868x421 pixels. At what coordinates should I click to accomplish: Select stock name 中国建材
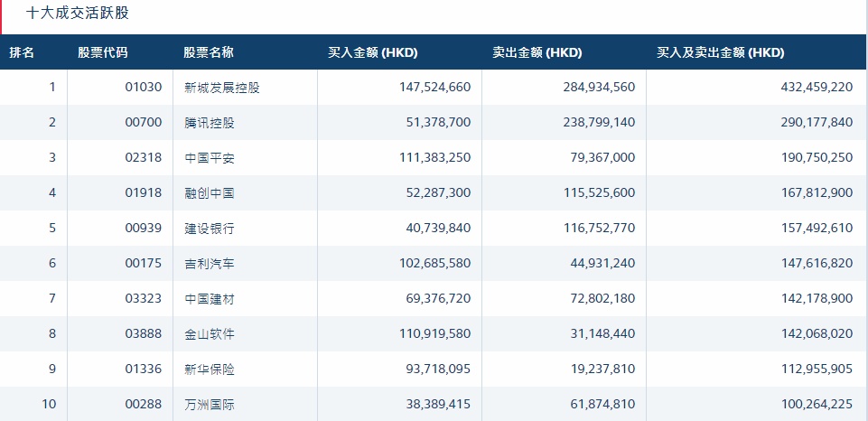click(x=210, y=299)
